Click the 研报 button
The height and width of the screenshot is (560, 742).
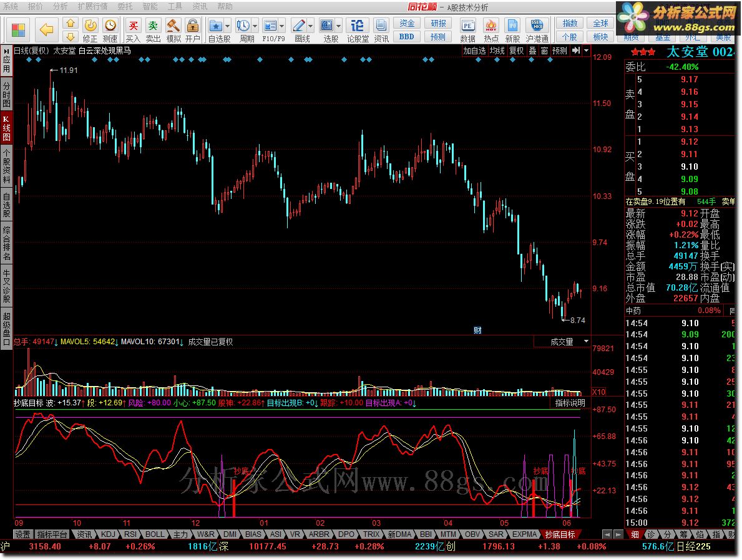438,23
